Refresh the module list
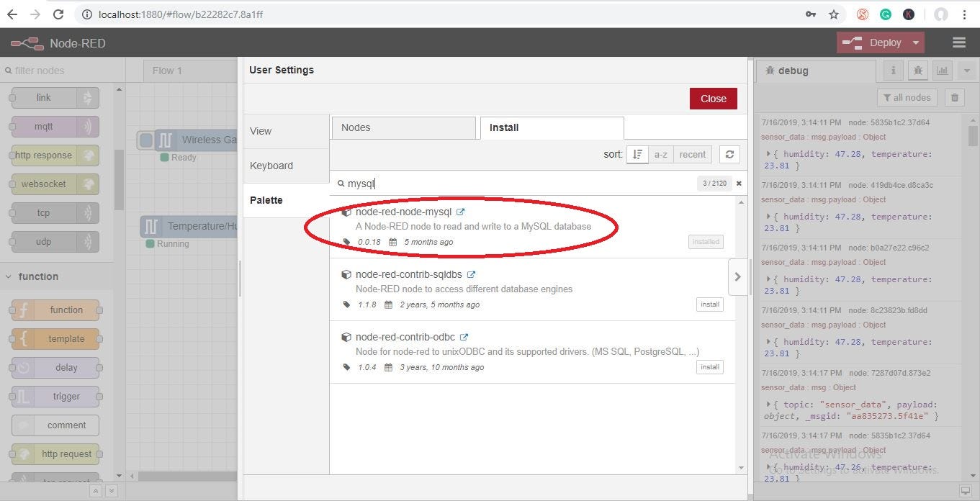Viewport: 980px width, 501px height. click(x=729, y=154)
